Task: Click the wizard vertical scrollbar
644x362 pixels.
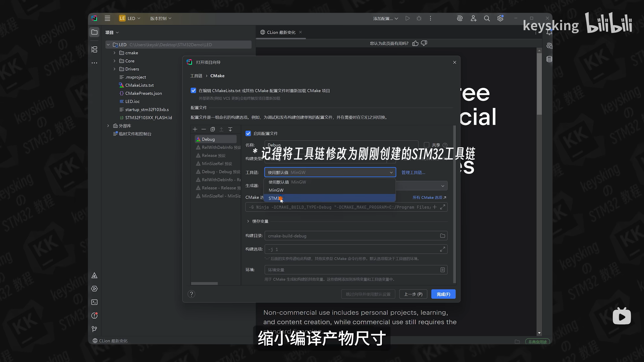Action: click(x=454, y=205)
